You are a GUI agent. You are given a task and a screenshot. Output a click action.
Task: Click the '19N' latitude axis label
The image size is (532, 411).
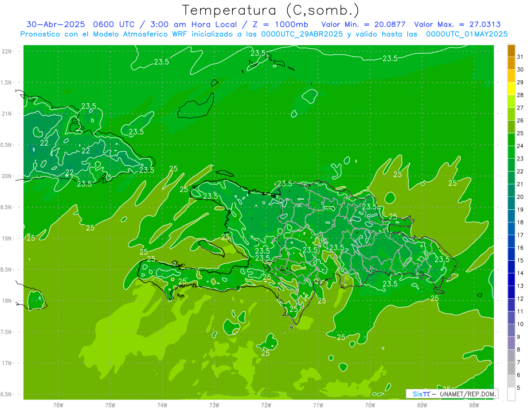pyautogui.click(x=6, y=239)
